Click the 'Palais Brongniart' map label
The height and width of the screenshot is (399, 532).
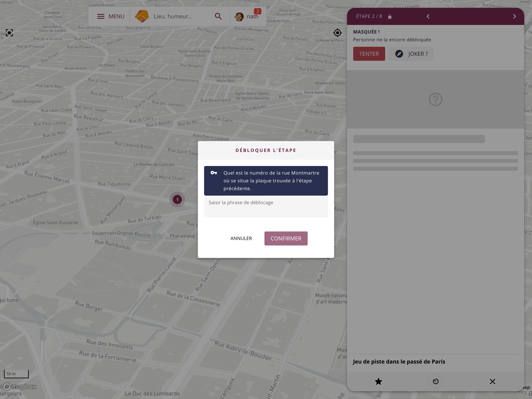point(27,101)
